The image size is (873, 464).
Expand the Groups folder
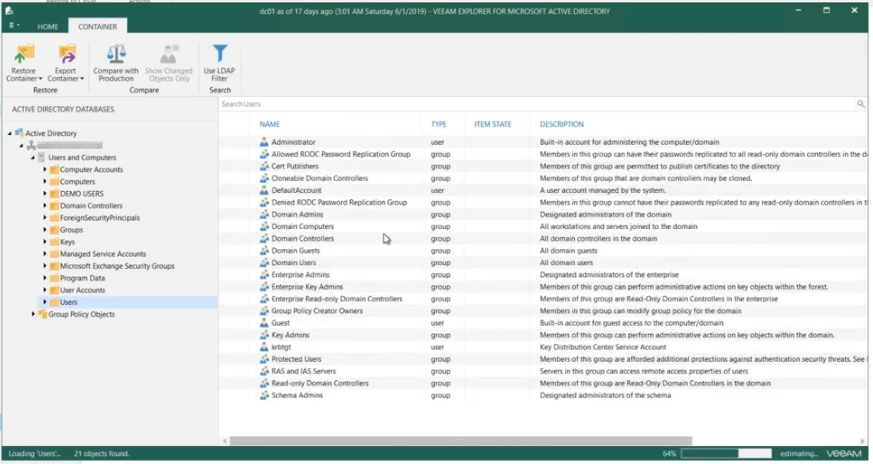[45, 229]
